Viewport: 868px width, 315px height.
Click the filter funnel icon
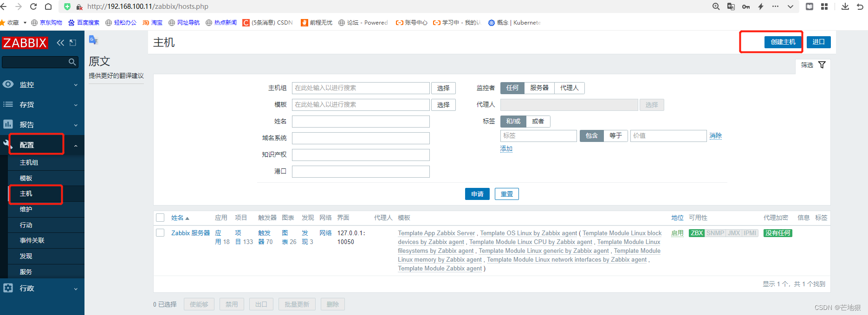coord(822,65)
